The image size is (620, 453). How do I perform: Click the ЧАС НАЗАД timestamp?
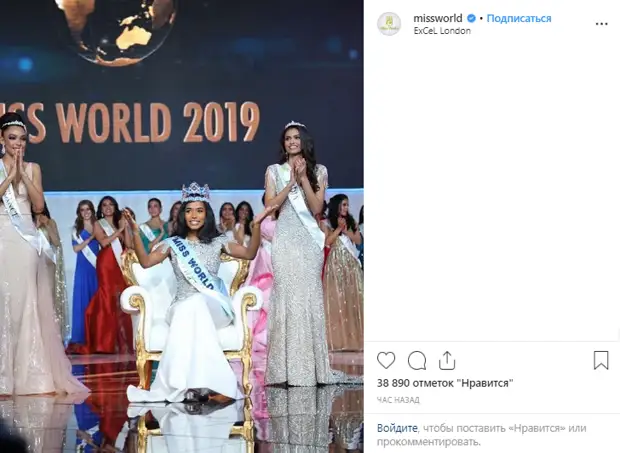(x=398, y=400)
